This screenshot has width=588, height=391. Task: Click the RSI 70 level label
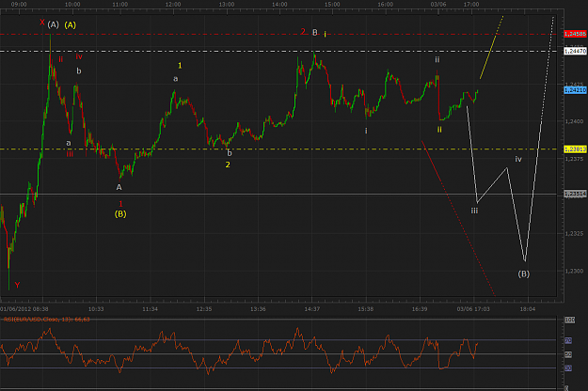click(568, 340)
